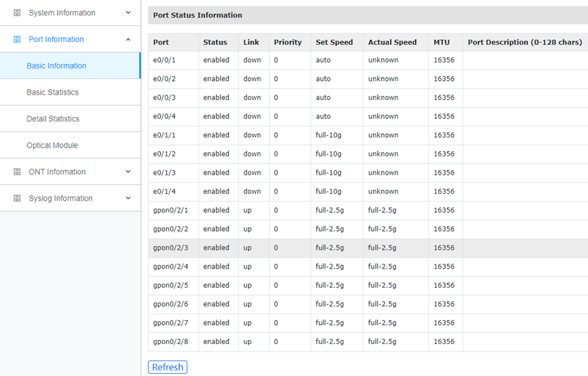
Task: Click port e0/0/1 in the table
Action: (x=164, y=60)
